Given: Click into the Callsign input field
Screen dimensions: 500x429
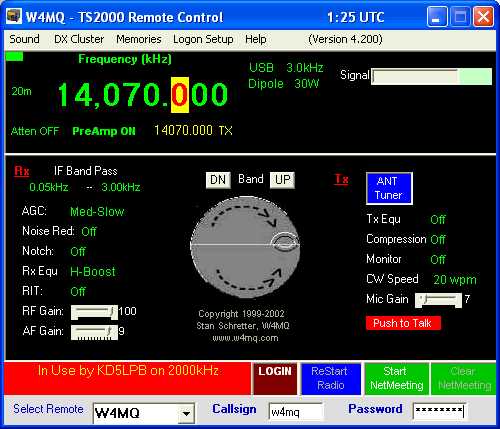Looking at the screenshot, I should tap(295, 412).
